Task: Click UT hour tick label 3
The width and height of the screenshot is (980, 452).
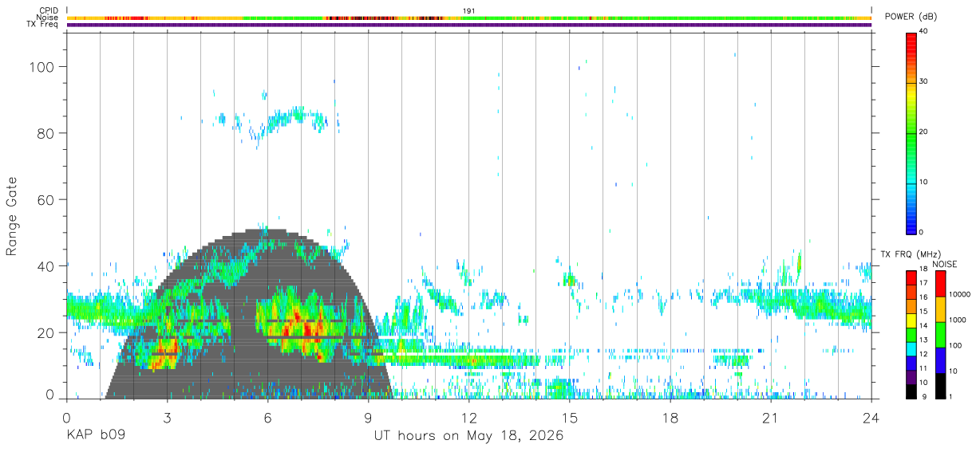Action: point(167,418)
